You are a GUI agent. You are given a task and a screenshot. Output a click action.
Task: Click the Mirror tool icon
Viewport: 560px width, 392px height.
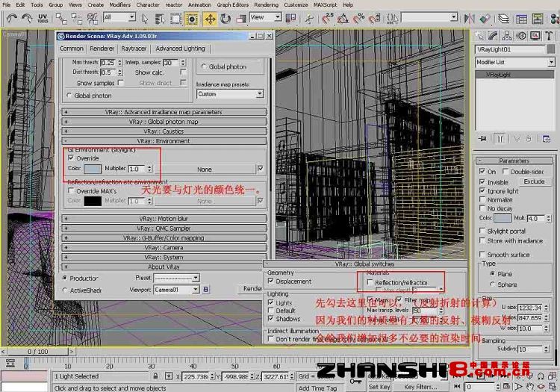(469, 18)
